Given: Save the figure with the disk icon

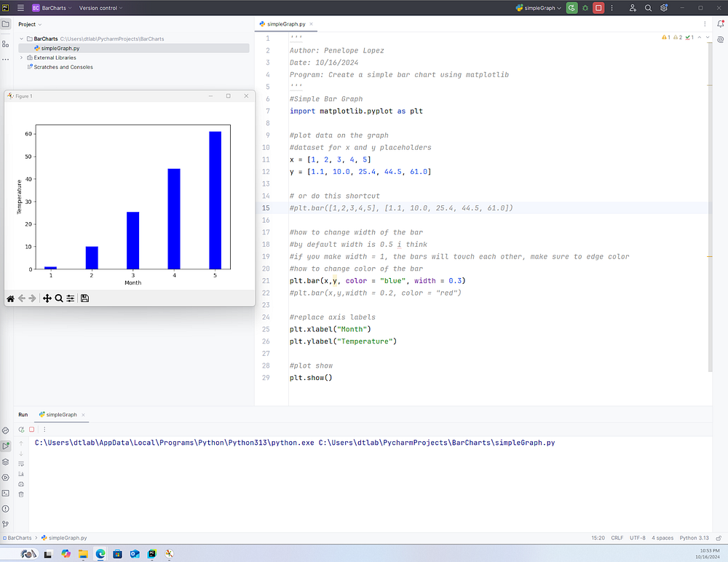Looking at the screenshot, I should pyautogui.click(x=85, y=298).
